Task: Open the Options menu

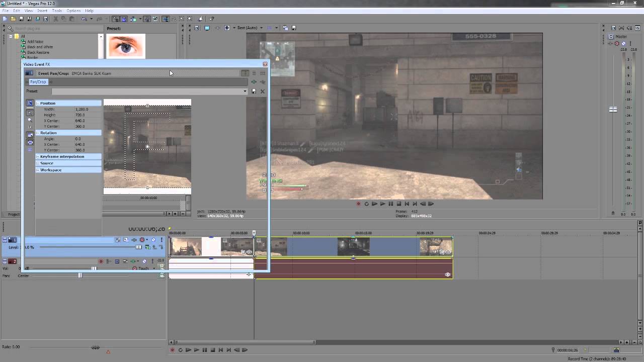Action: (x=73, y=11)
